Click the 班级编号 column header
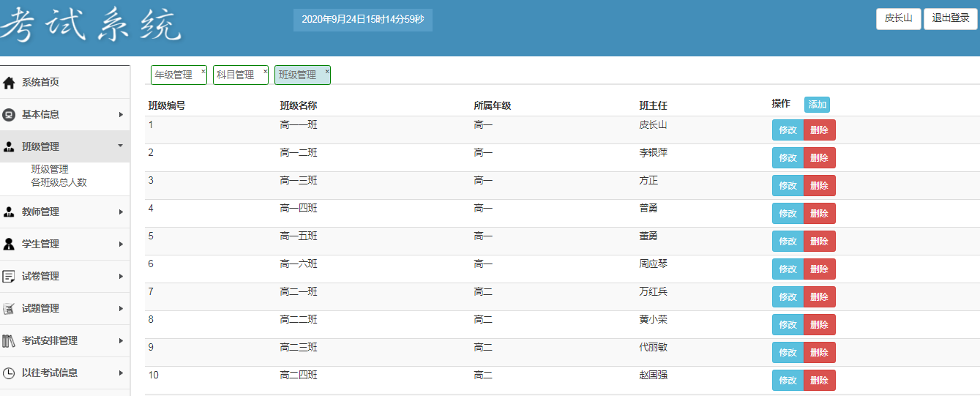The image size is (980, 396). tap(167, 105)
